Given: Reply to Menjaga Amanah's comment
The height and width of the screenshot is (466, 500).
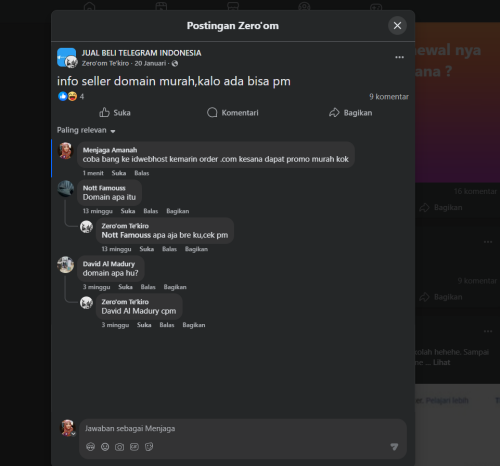Looking at the screenshot, I should pos(142,173).
